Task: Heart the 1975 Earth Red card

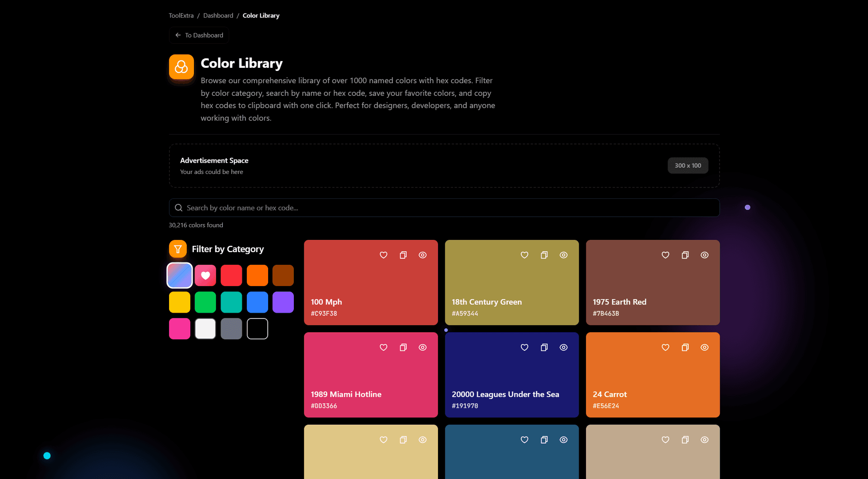Action: click(x=665, y=255)
